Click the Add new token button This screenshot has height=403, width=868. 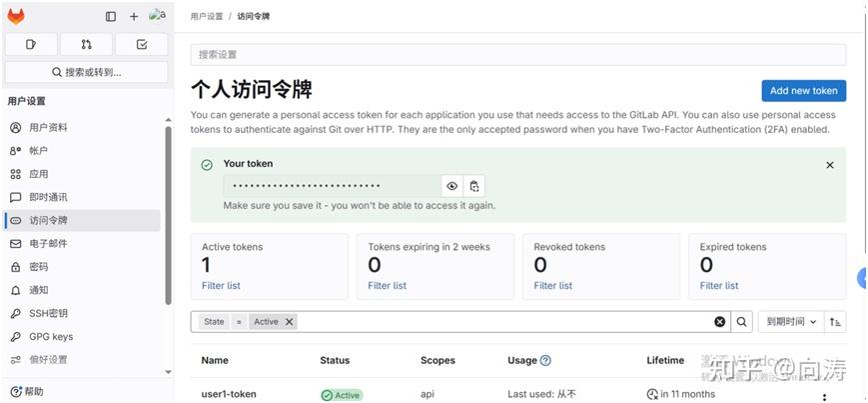[804, 90]
